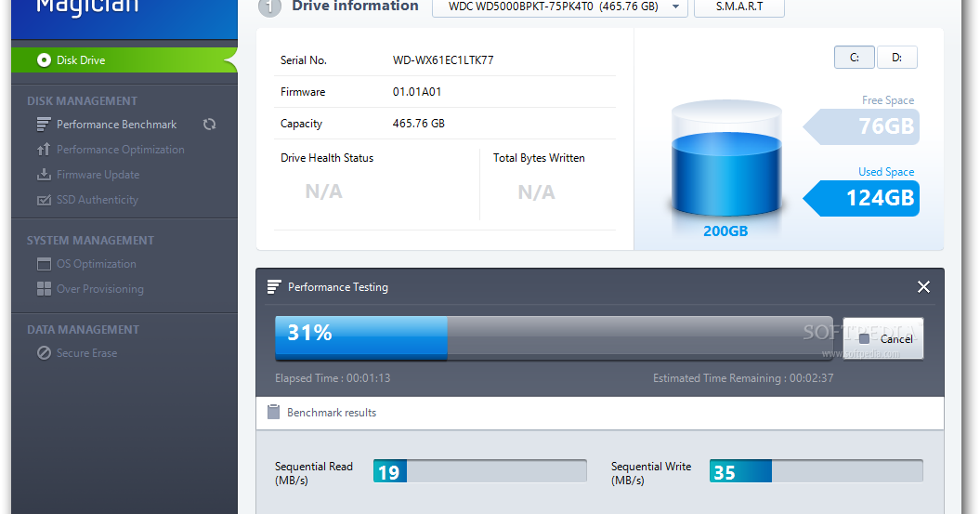Click the Sequential Read result bar
This screenshot has width=980, height=514.
[x=480, y=471]
